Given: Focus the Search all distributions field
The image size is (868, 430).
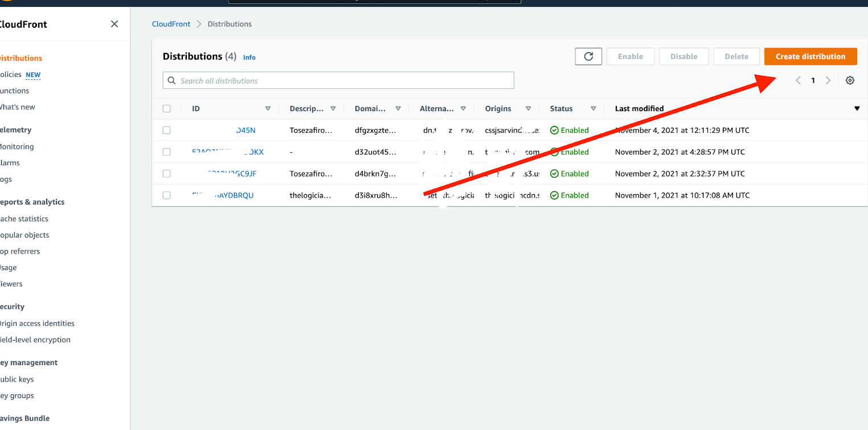Looking at the screenshot, I should tap(338, 80).
